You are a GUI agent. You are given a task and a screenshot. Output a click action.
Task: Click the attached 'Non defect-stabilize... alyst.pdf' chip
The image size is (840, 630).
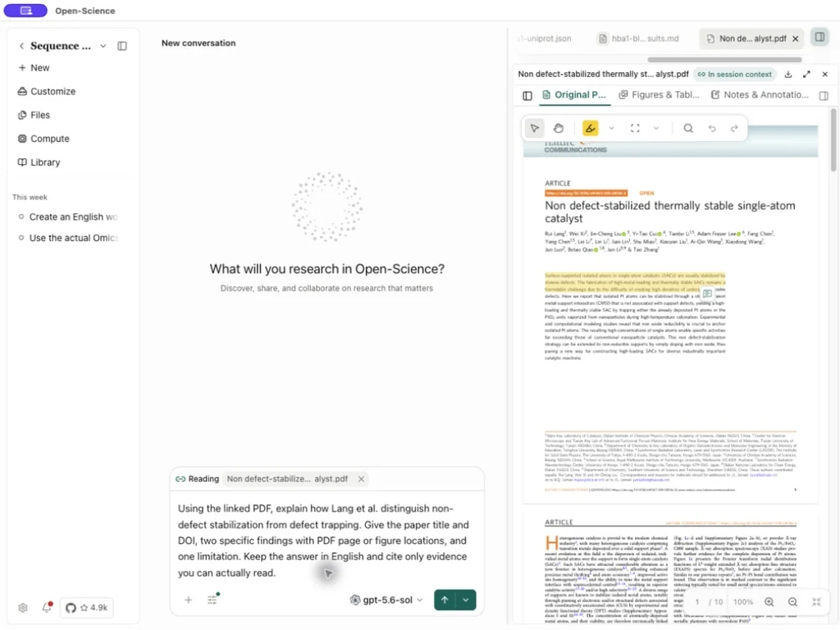[x=287, y=479]
